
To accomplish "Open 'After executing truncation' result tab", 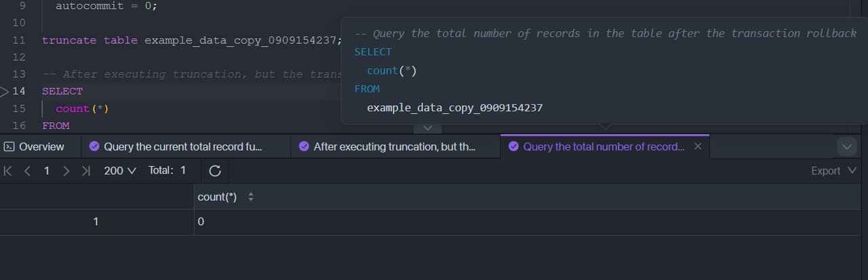I will point(386,146).
